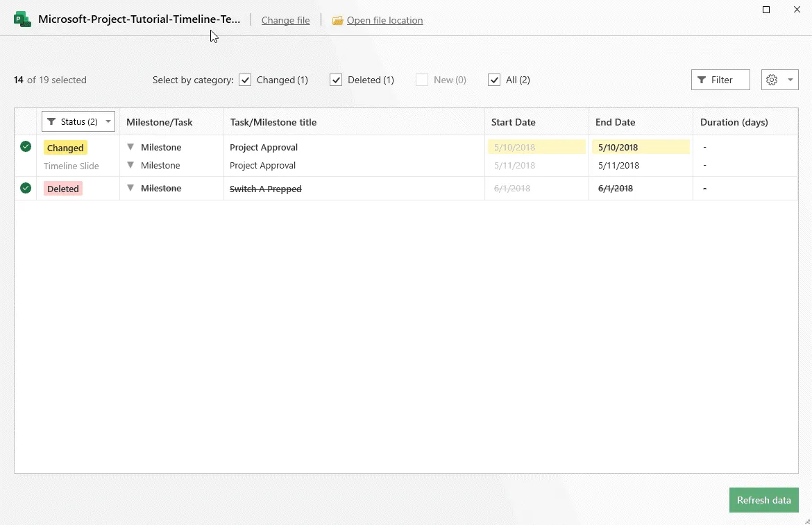Viewport: 812px width, 525px height.
Task: Click the End Date column header
Action: click(x=615, y=122)
